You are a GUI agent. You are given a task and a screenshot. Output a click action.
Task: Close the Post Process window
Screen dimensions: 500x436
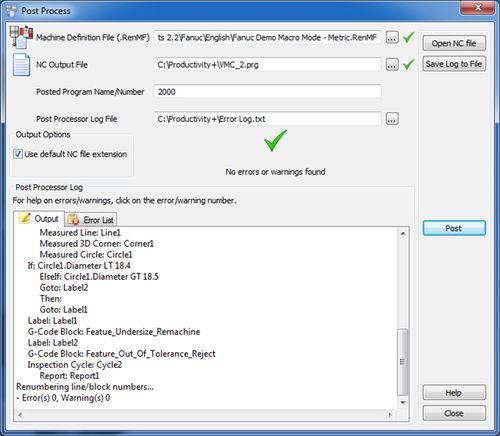(477, 7)
